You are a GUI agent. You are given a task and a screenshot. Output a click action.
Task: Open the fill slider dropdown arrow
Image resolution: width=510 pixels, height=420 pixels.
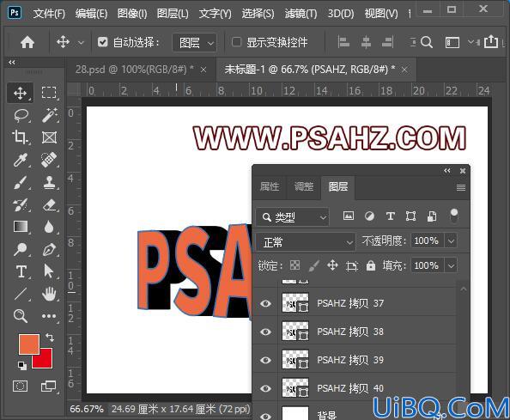coord(451,265)
